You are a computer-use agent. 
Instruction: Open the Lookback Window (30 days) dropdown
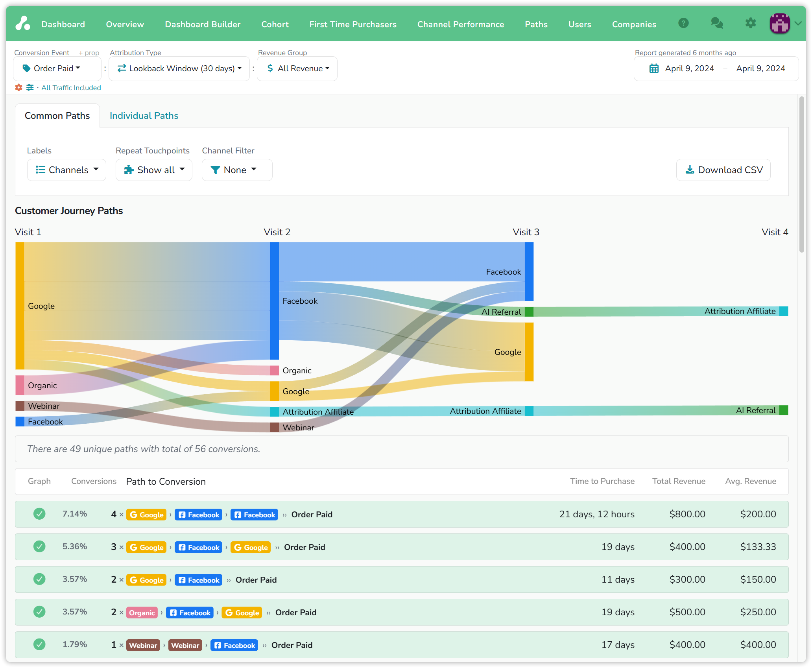coord(179,68)
